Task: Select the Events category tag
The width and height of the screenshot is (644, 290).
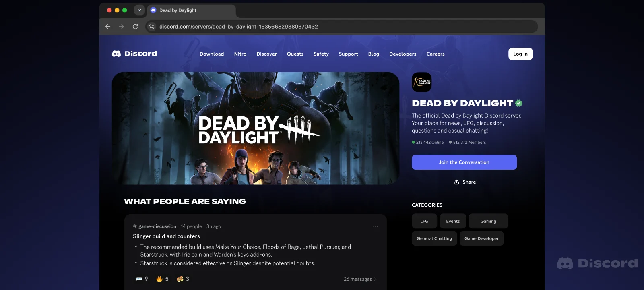Action: tap(453, 221)
